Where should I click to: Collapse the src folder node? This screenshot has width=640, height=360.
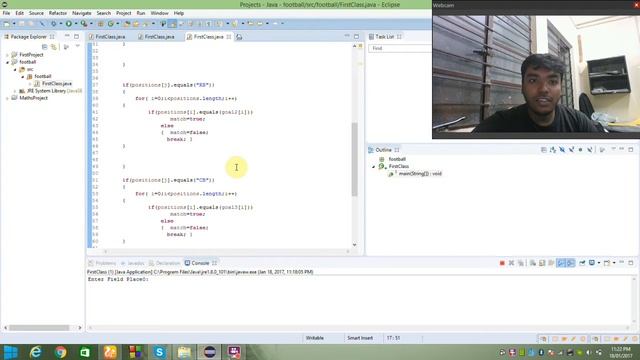pos(15,69)
